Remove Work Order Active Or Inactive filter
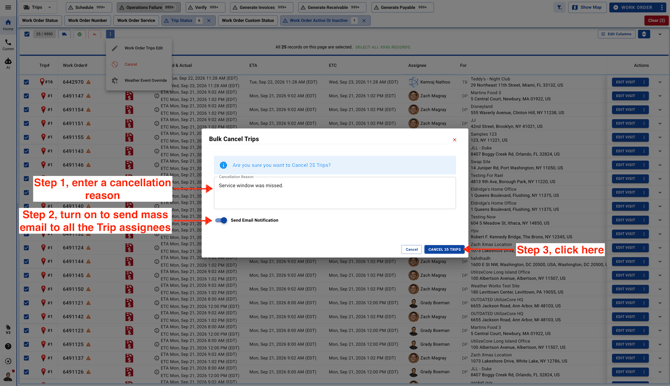This screenshot has width=670, height=386. 364,21
